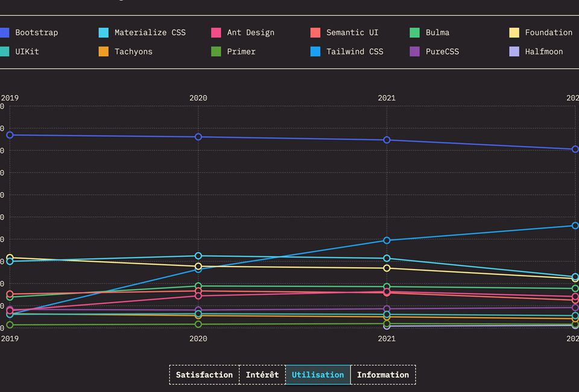Click the UIKit teal legend swatch
579x392 pixels.
click(x=4, y=52)
